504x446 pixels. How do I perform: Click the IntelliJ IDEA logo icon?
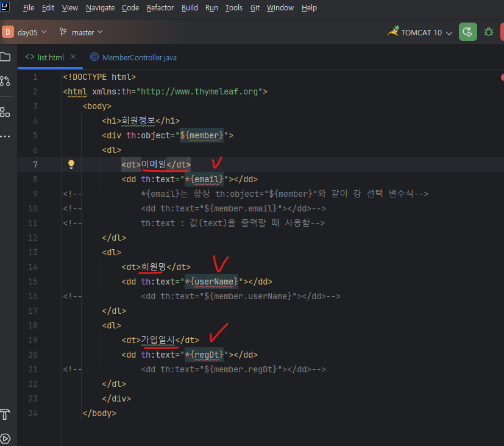click(x=5, y=6)
